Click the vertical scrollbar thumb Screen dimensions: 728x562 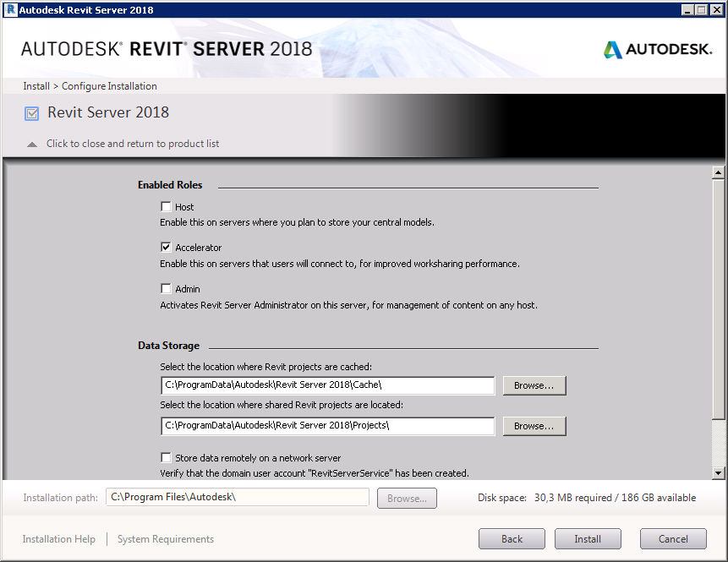point(718,299)
